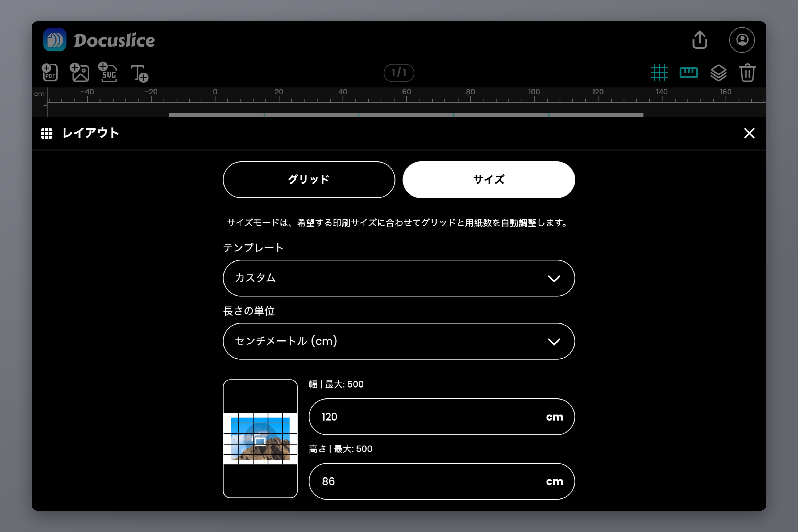Click the width field showing 120
This screenshot has width=798, height=532.
(x=441, y=417)
